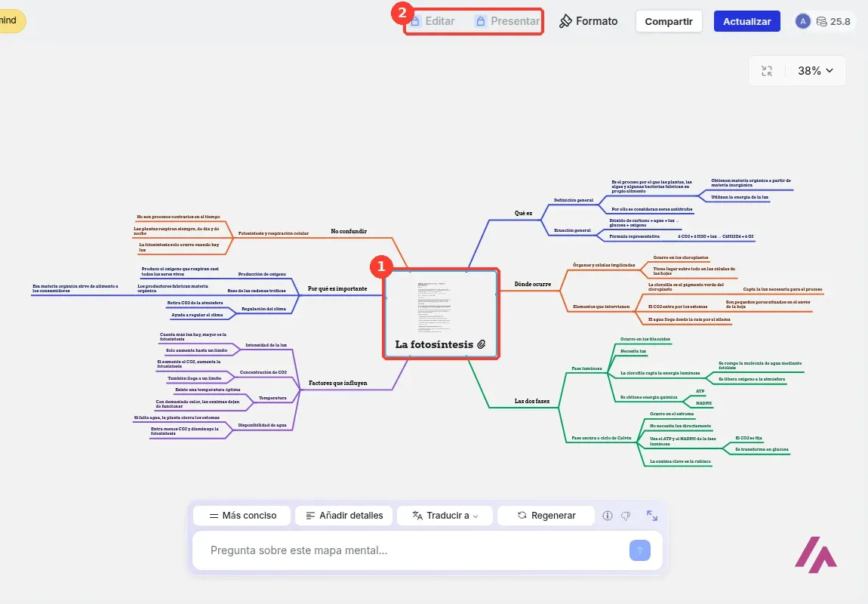The image size is (868, 604).
Task: Click the Más conciso button
Action: click(242, 516)
